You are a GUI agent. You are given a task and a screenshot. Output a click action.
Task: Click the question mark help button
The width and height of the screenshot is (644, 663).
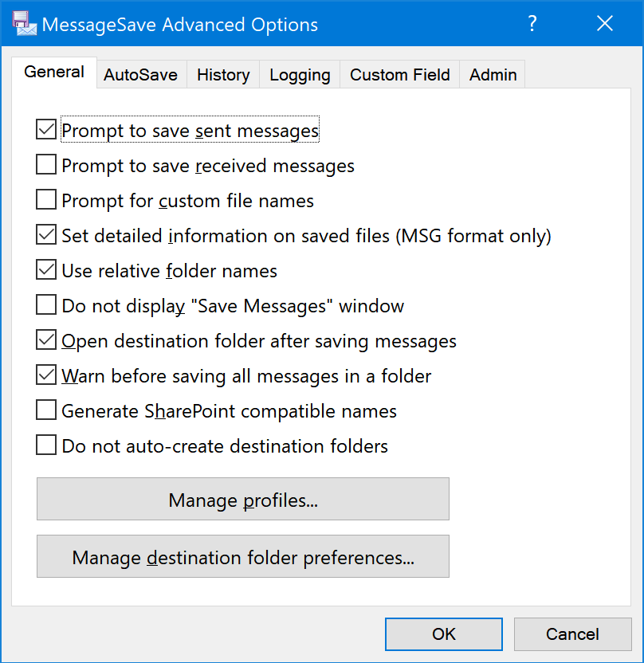coord(532,23)
